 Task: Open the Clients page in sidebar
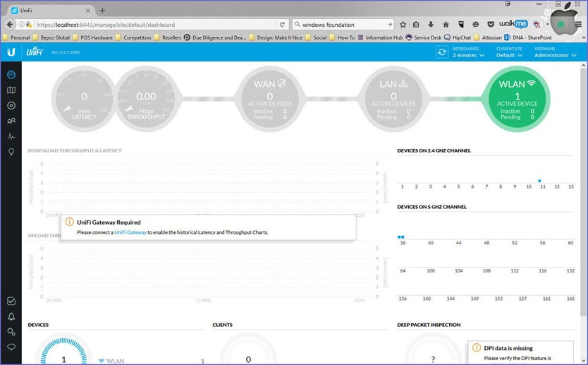point(11,121)
